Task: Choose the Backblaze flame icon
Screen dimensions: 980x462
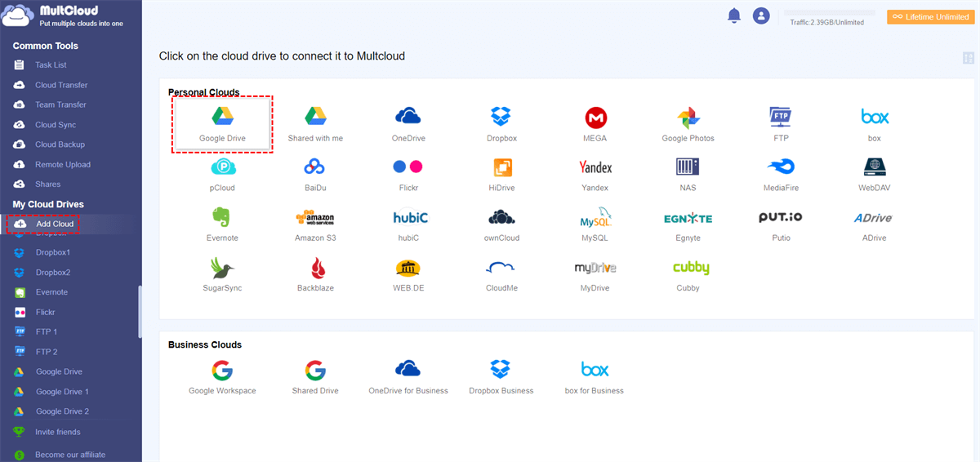Action: [x=315, y=268]
